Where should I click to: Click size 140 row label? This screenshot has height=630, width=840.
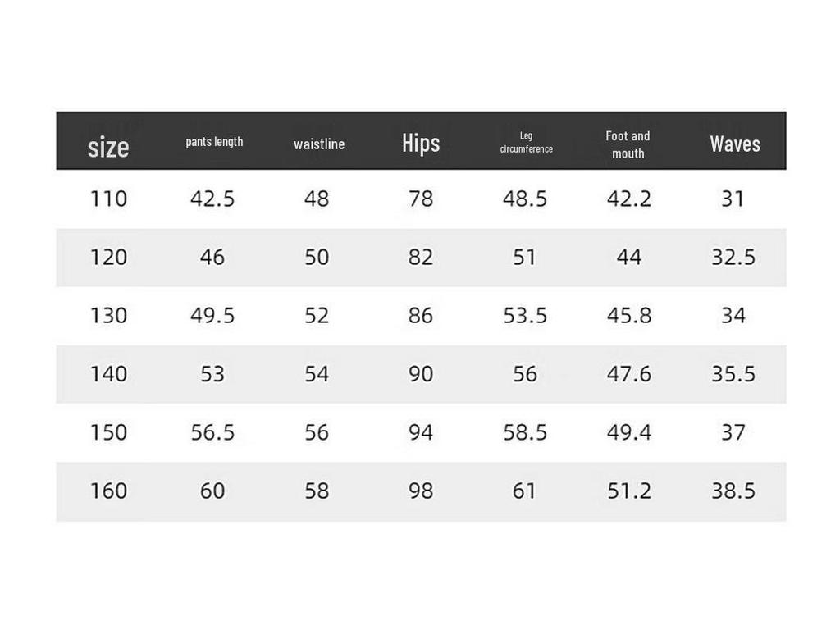pyautogui.click(x=109, y=374)
